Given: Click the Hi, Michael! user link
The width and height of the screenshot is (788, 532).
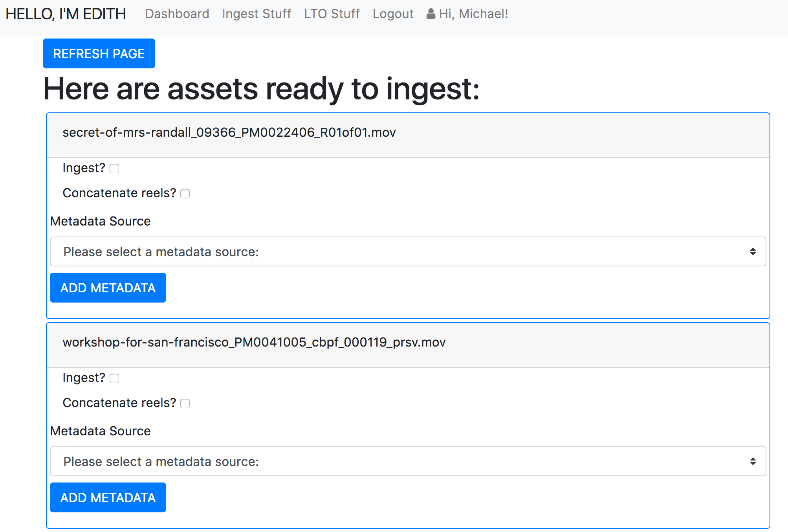Looking at the screenshot, I should coord(473,14).
